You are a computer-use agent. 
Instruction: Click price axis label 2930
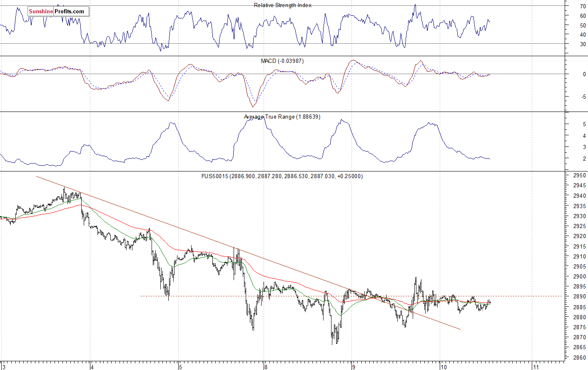(580, 216)
